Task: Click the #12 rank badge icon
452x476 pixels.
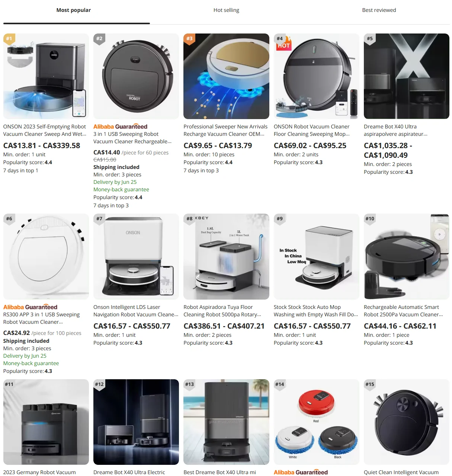Action: (x=99, y=384)
